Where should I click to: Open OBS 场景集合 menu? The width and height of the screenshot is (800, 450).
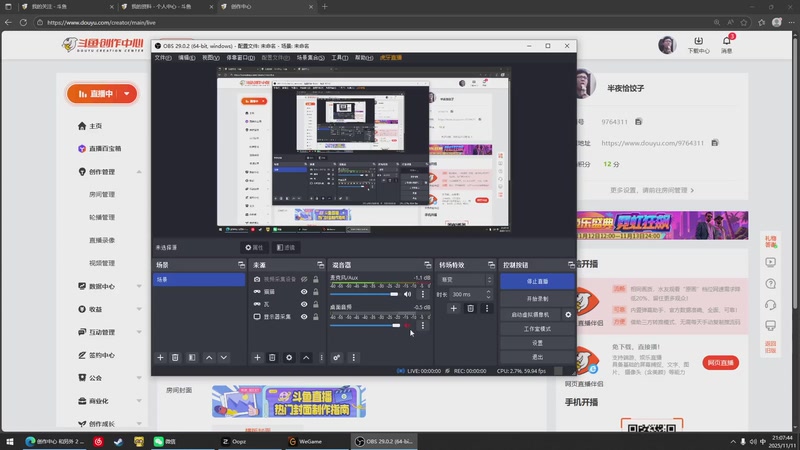tap(310, 58)
